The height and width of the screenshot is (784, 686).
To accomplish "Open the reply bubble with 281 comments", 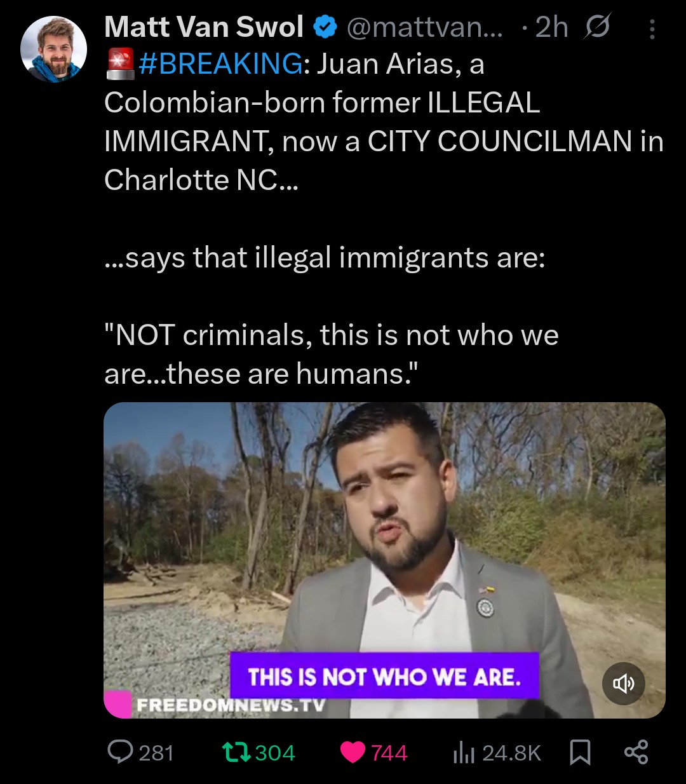I will click(140, 752).
